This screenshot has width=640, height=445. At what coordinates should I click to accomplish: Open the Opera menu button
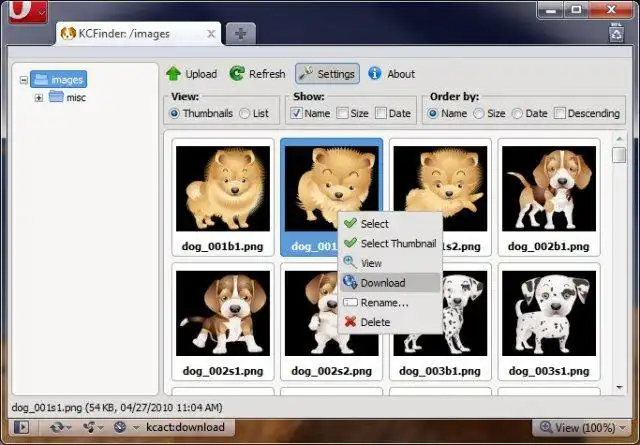point(28,11)
